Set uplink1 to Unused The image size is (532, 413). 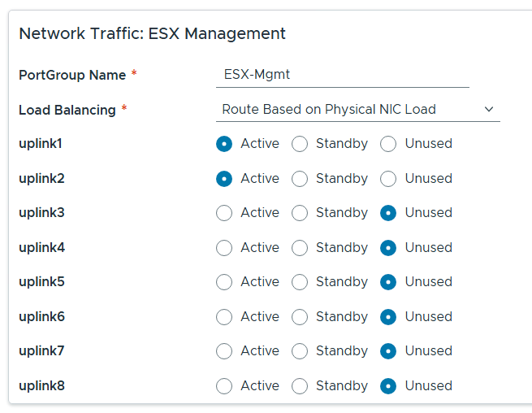[x=388, y=144]
